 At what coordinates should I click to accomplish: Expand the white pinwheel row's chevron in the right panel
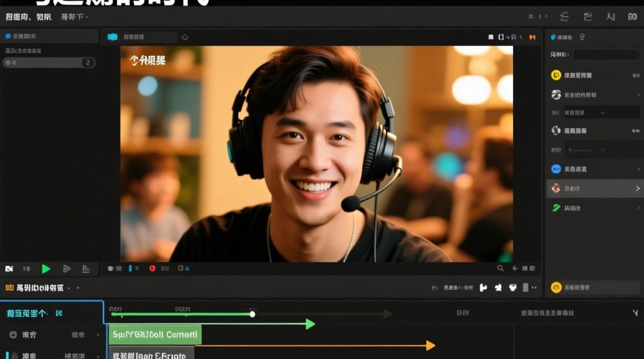(638, 95)
